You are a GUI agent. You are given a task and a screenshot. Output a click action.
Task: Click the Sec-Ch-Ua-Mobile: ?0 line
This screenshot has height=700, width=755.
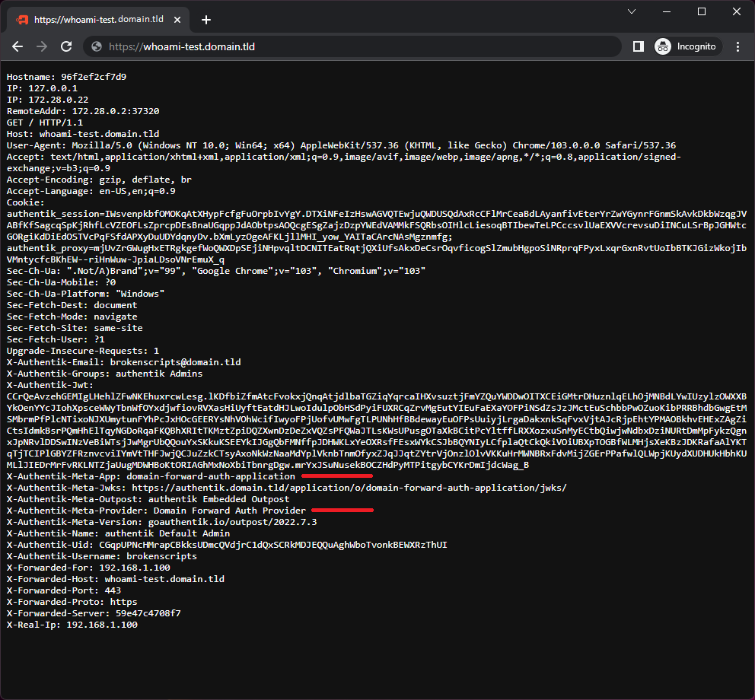click(x=61, y=282)
